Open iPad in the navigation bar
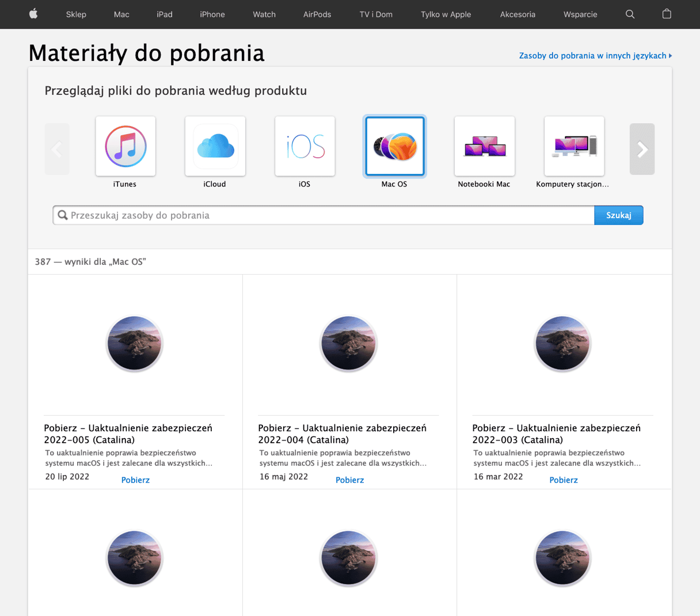Screen dimensions: 700x616 [x=165, y=14]
